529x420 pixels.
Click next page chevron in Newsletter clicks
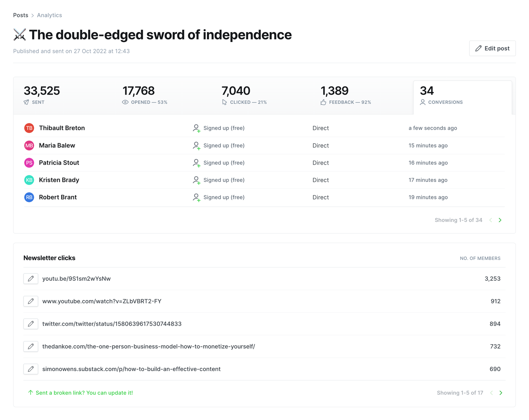pyautogui.click(x=501, y=393)
